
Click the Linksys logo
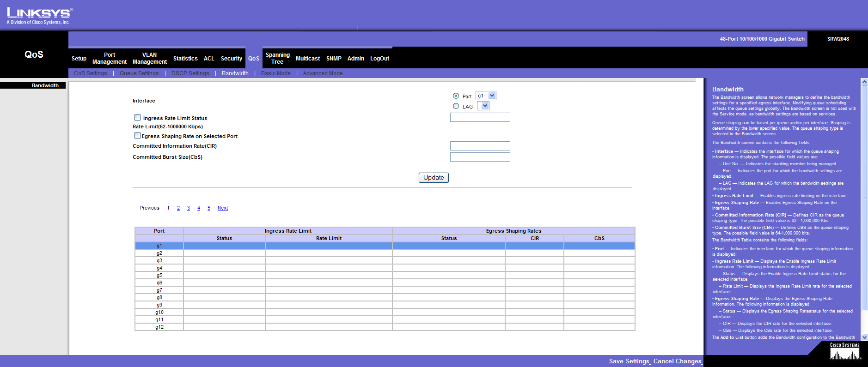click(x=39, y=16)
